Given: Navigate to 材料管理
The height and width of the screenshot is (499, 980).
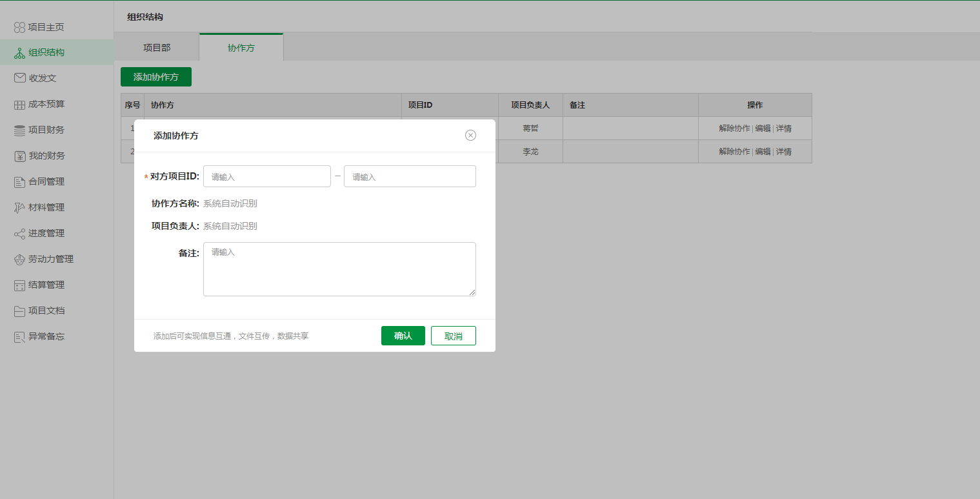Looking at the screenshot, I should (x=57, y=207).
